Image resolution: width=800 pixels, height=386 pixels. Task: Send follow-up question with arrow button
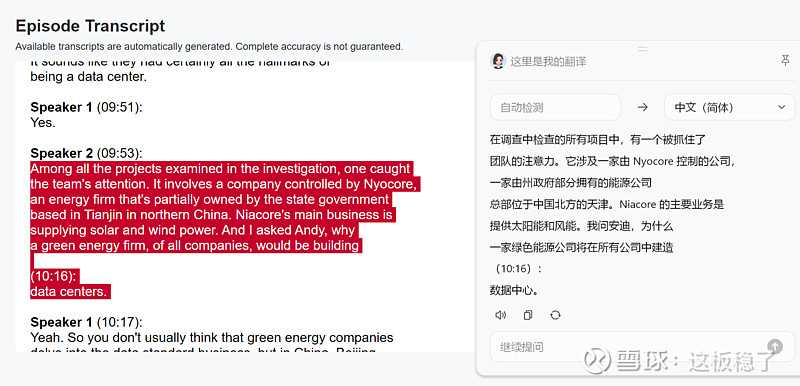774,347
